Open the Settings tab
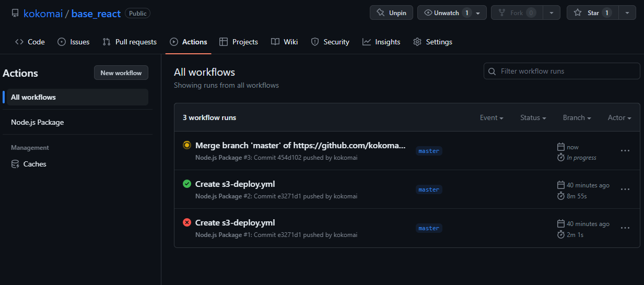 [x=432, y=42]
